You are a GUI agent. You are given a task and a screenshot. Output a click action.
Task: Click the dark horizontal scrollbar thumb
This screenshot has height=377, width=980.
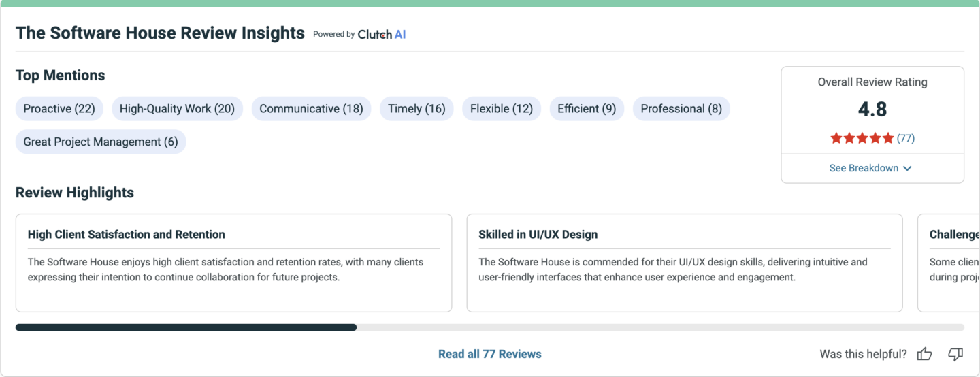click(186, 327)
